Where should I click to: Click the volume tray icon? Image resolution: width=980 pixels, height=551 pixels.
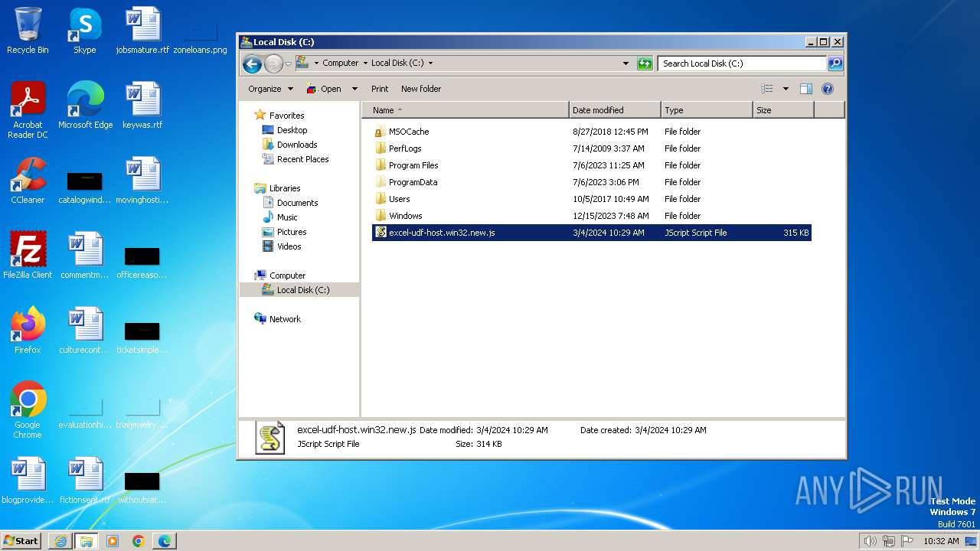[x=870, y=541]
